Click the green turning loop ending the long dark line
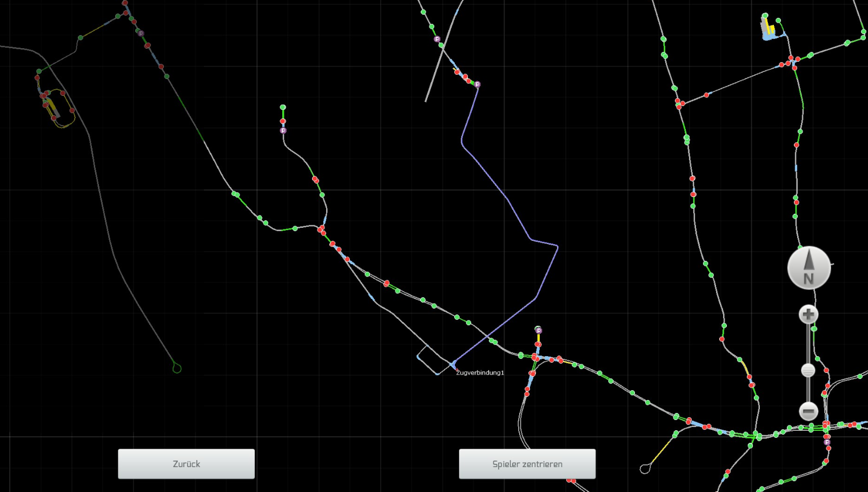Viewport: 868px width, 492px height. pyautogui.click(x=176, y=368)
